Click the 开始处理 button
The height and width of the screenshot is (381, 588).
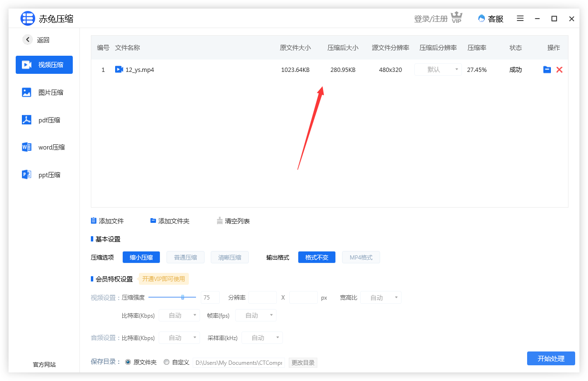click(x=551, y=359)
